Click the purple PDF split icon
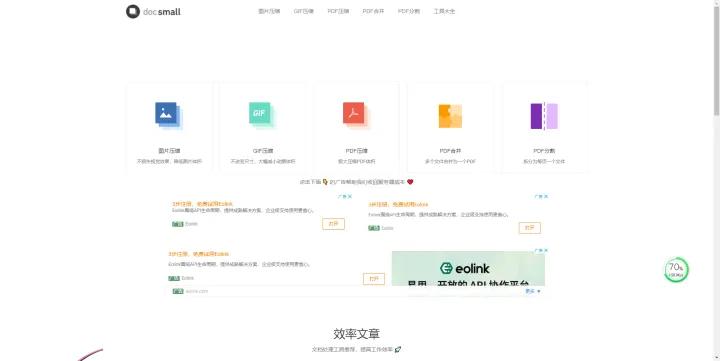Screen dimensions: 720x361 point(544,116)
